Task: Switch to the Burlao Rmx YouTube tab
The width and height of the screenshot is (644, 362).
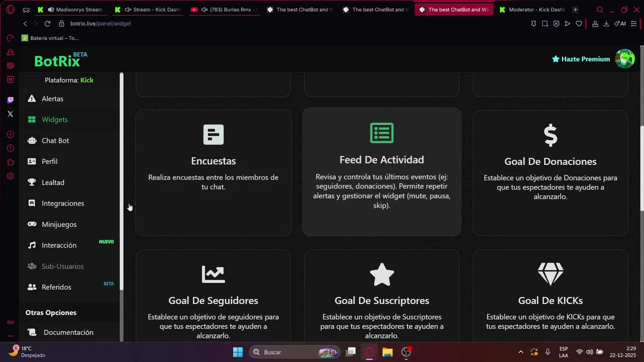Action: (224, 10)
